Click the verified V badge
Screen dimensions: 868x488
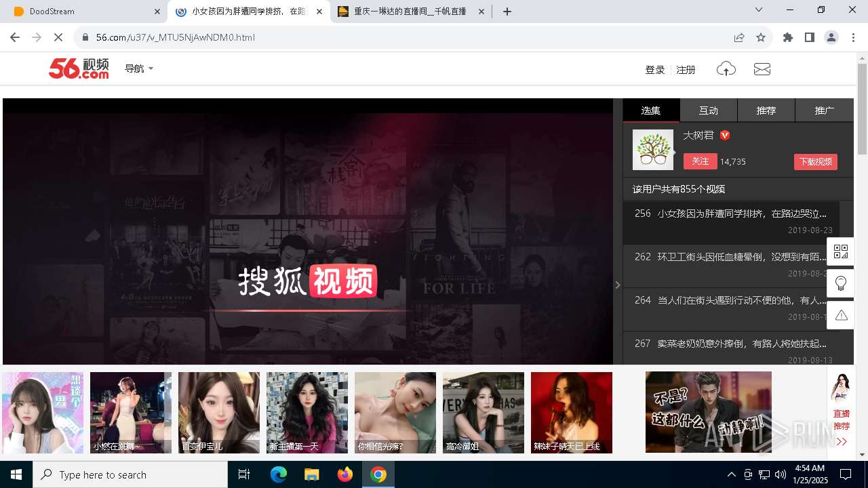tap(725, 135)
